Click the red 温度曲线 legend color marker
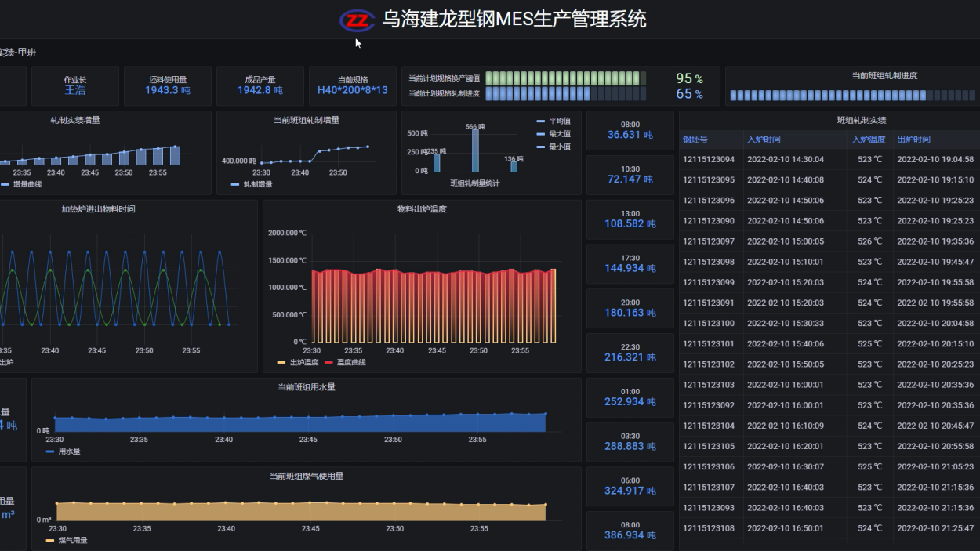Image resolution: width=980 pixels, height=551 pixels. 328,362
